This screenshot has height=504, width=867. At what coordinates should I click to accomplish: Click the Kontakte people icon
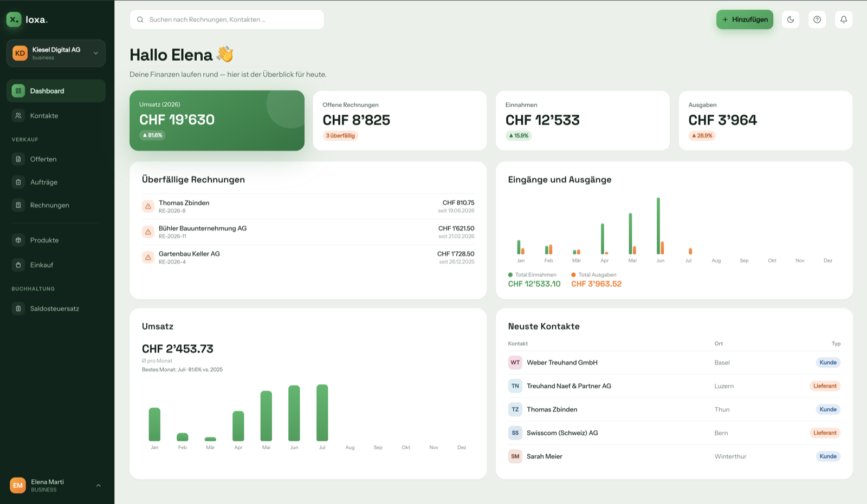pos(18,116)
